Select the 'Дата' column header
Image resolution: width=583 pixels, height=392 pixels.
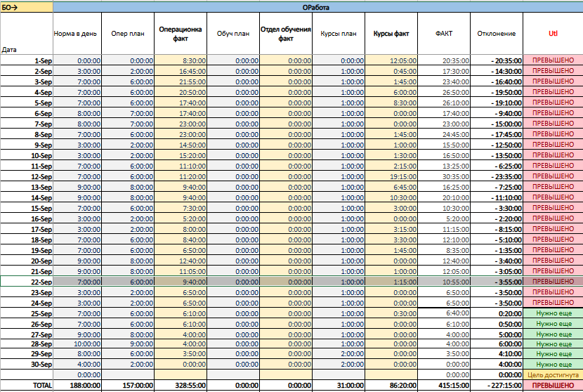tap(27, 34)
